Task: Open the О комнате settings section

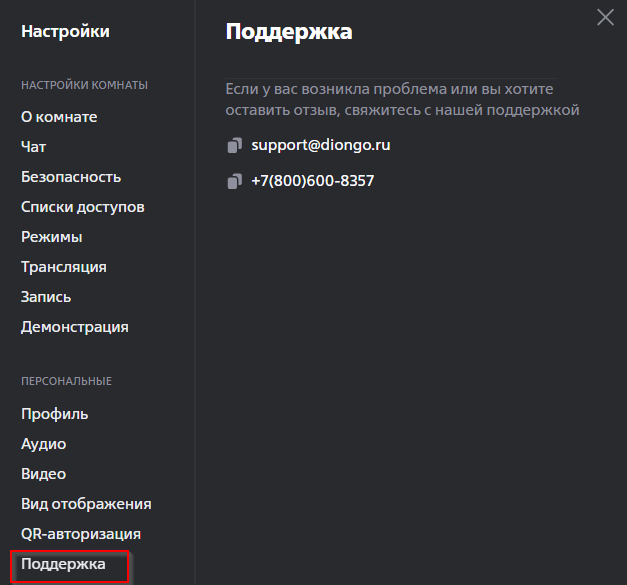Action: pyautogui.click(x=59, y=117)
